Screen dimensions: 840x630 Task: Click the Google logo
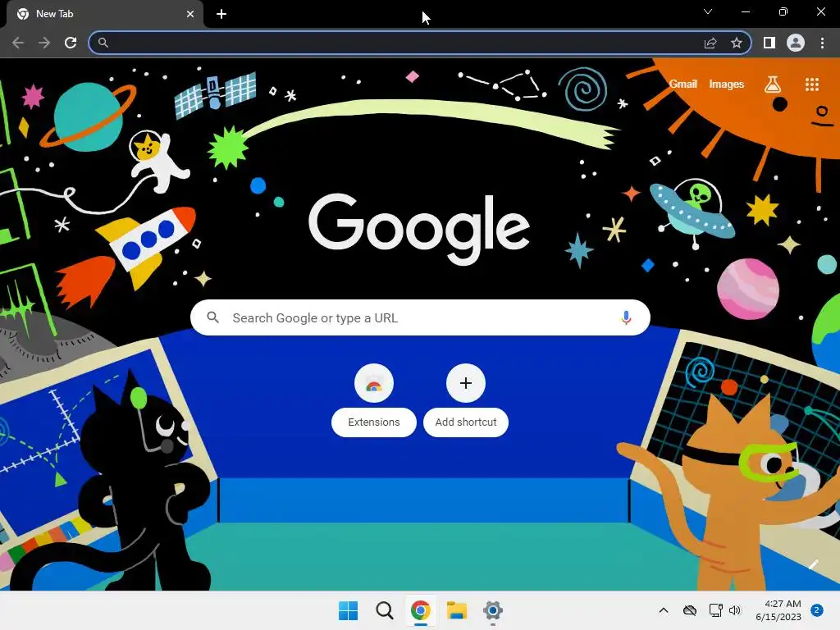(419, 229)
